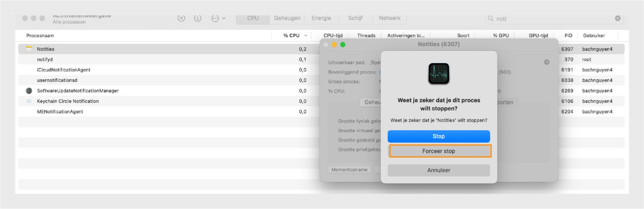The width and height of the screenshot is (644, 209).
Task: Sort by the Soort column header
Action: (463, 36)
